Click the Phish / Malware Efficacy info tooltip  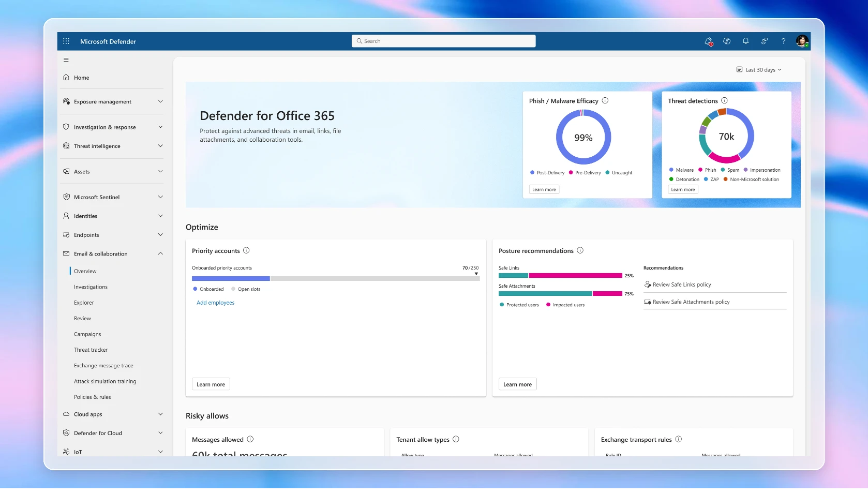[x=605, y=100]
